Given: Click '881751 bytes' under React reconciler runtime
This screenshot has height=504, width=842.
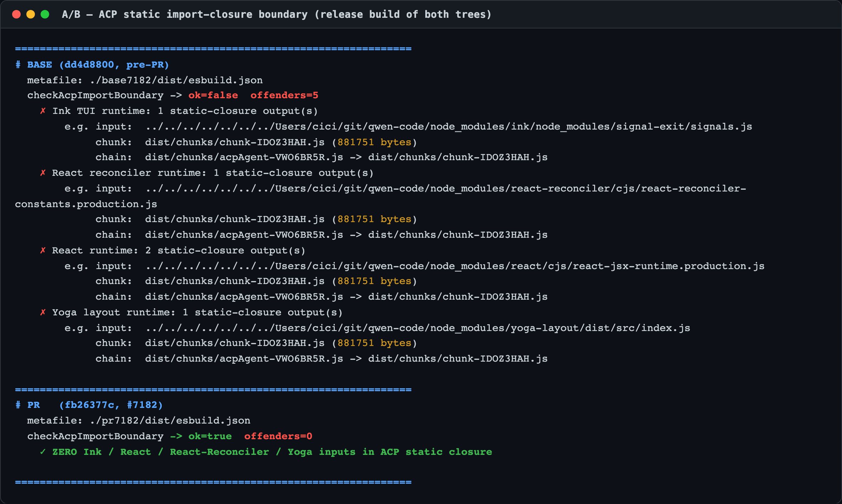Looking at the screenshot, I should [374, 219].
